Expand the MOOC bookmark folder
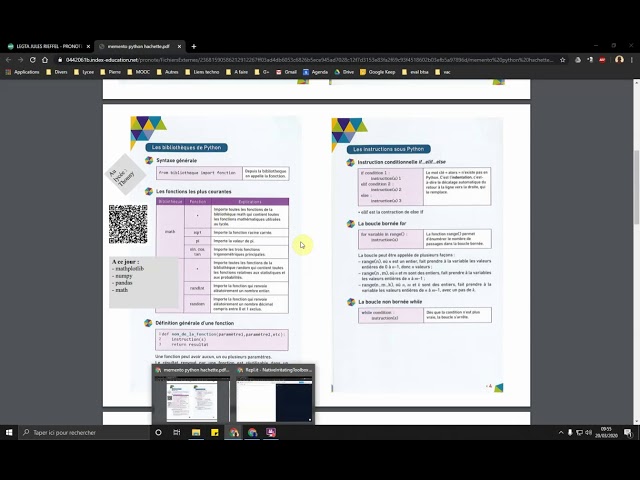640x480 pixels. click(x=138, y=72)
